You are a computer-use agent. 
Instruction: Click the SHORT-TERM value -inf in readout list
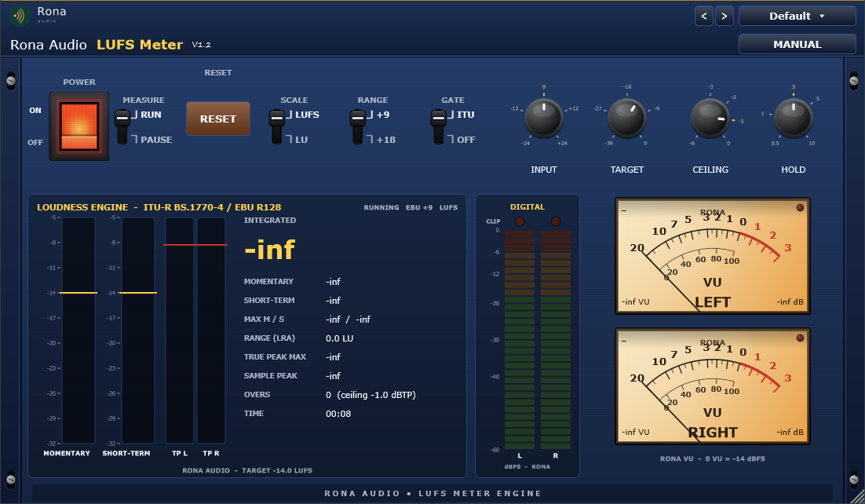[x=333, y=301]
